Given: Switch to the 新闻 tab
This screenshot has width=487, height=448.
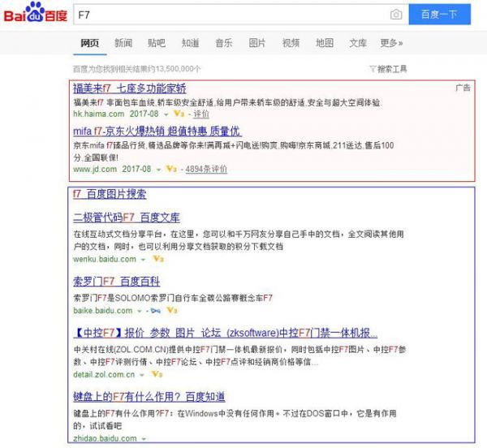Looking at the screenshot, I should [x=123, y=43].
